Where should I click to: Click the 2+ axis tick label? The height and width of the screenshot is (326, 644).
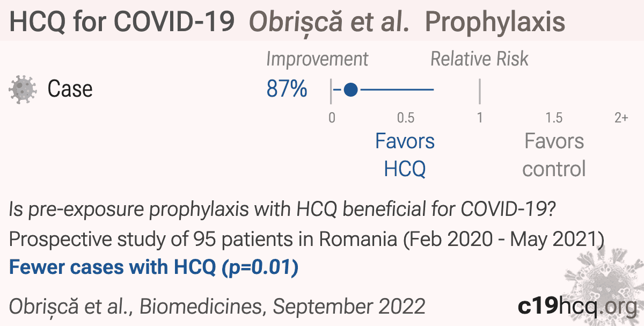tap(621, 118)
